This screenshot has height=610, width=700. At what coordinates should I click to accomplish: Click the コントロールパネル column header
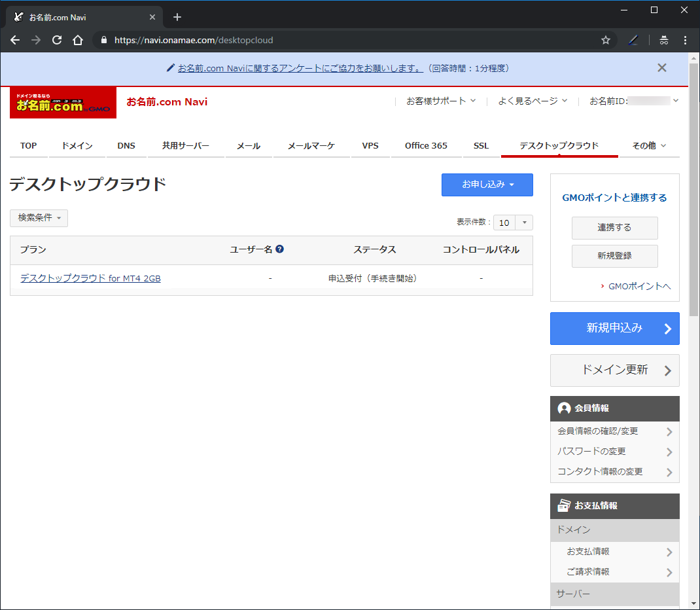point(481,249)
